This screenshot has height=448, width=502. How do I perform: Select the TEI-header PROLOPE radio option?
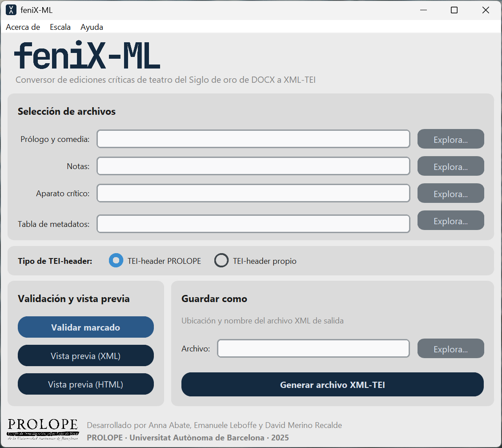click(x=116, y=261)
